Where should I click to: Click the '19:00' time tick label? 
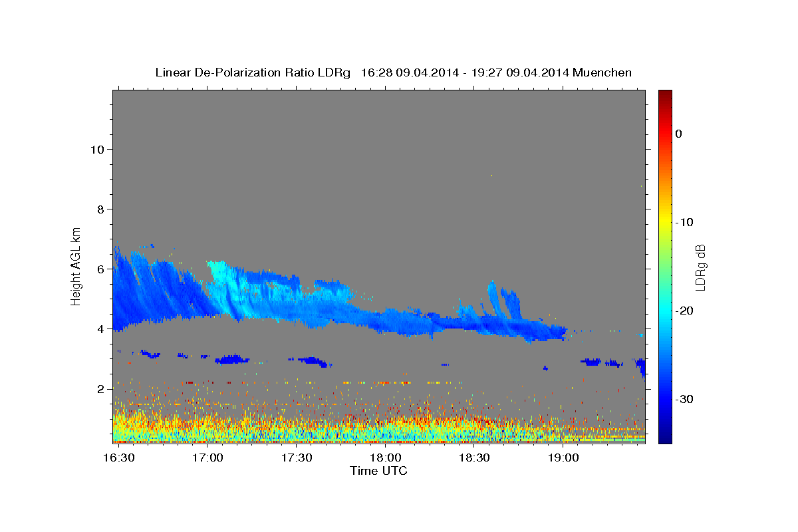[x=563, y=458]
